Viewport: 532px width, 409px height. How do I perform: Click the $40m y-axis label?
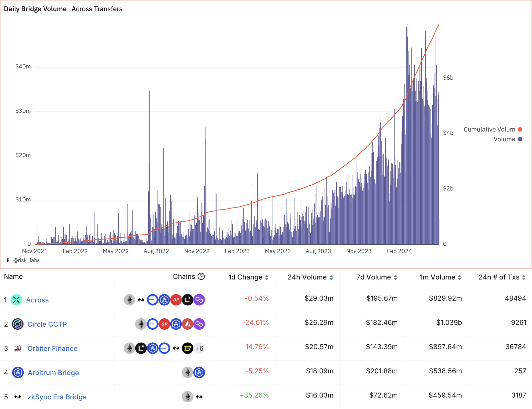[x=23, y=67]
